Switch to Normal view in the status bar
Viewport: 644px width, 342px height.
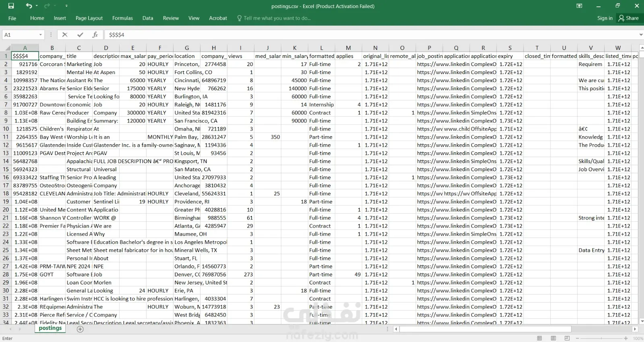click(539, 338)
